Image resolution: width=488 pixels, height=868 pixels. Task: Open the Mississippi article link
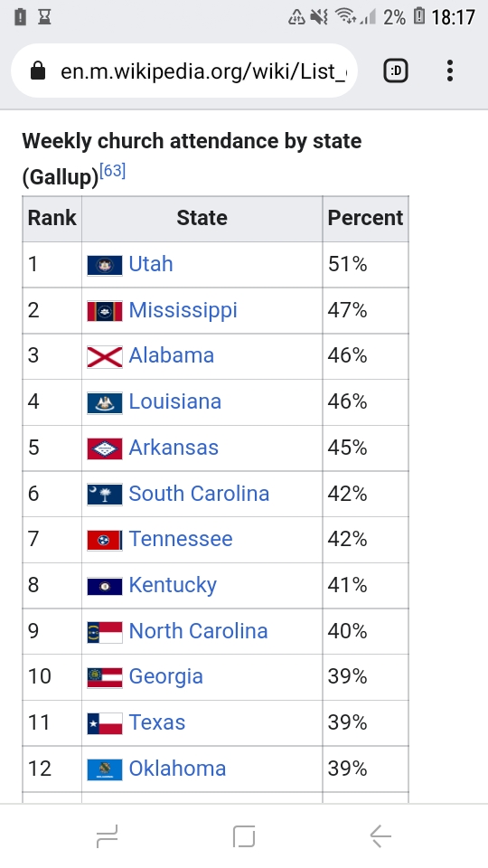pyautogui.click(x=183, y=310)
